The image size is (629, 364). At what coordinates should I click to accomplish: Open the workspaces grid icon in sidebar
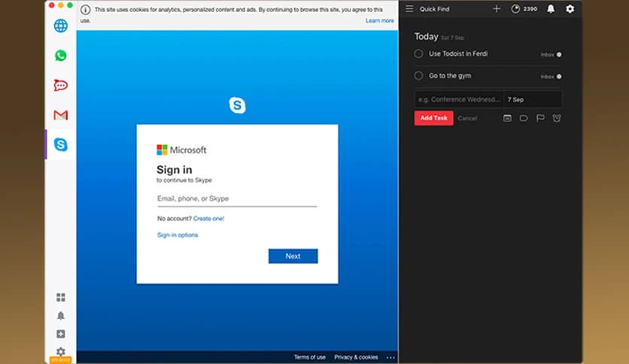point(61,297)
